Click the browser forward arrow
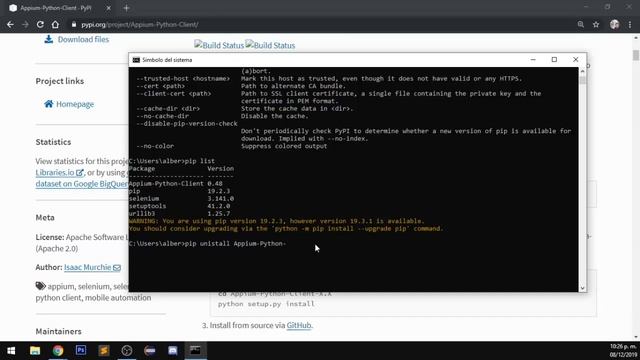 [25, 24]
